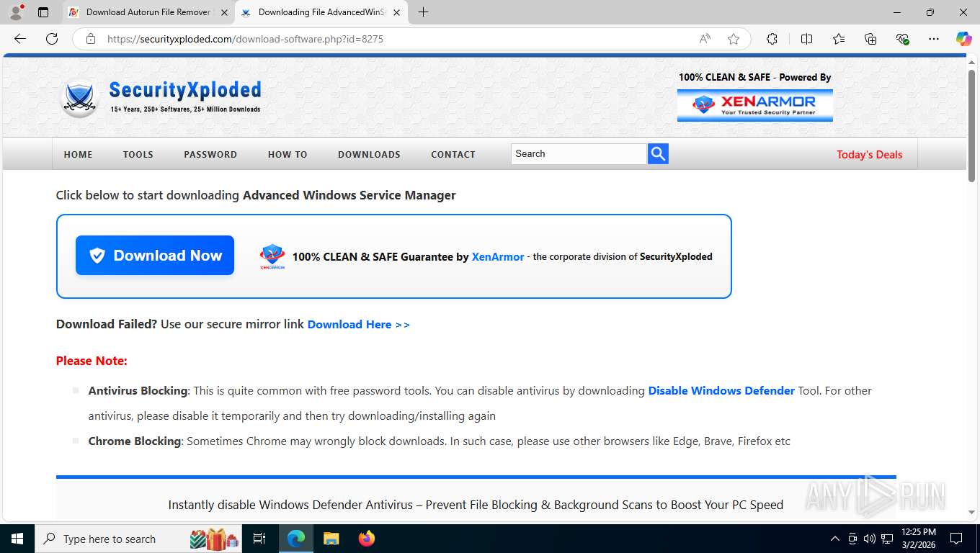The height and width of the screenshot is (553, 980).
Task: Click Microsoft Edge taskbar icon
Action: 296,539
